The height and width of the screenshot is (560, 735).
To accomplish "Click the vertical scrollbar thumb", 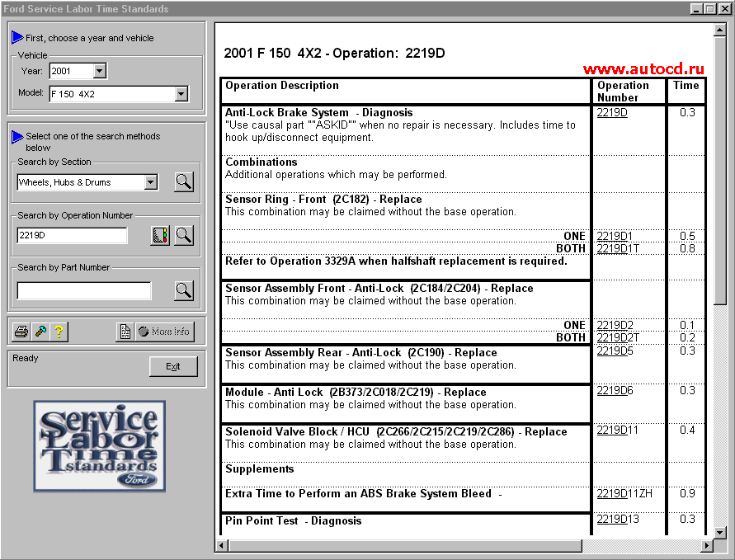I will click(719, 170).
